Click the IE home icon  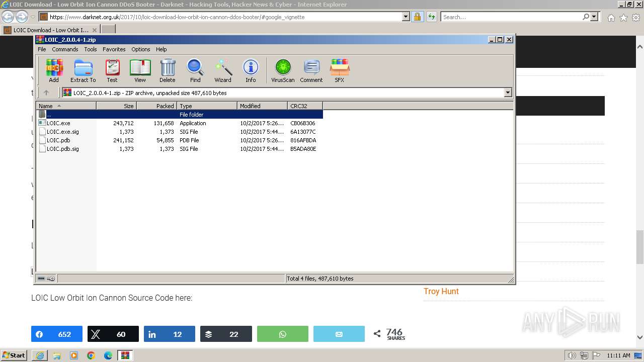[611, 18]
